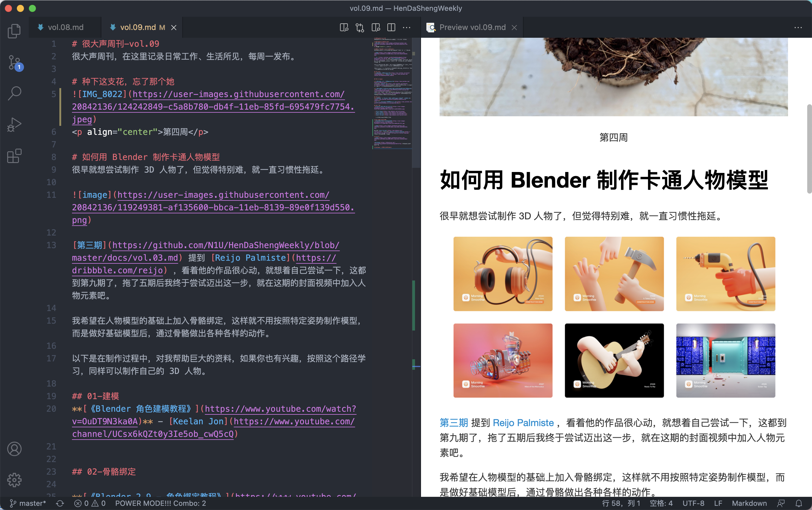Click the [Keelan Jon] link text in editor
Viewport: 812px width, 510px height.
click(198, 421)
